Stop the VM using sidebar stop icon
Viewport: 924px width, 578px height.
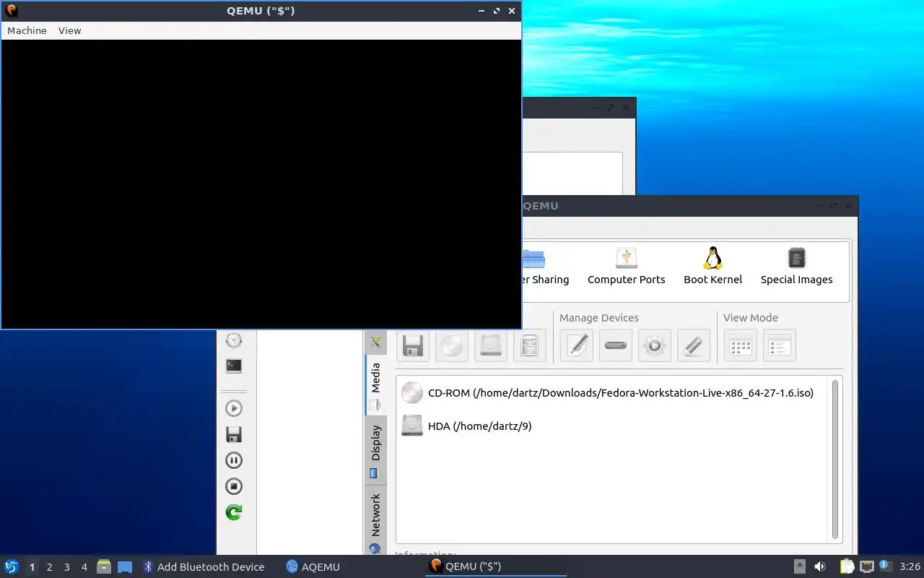click(x=234, y=486)
